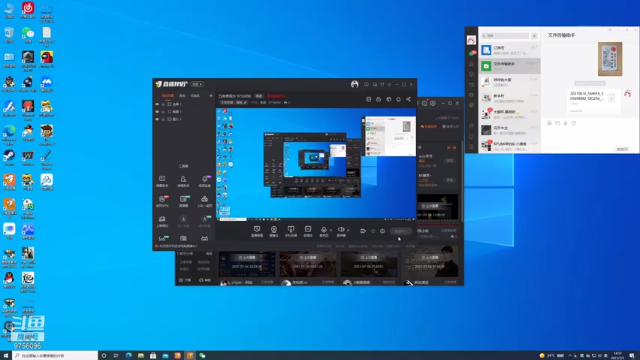The height and width of the screenshot is (360, 640).
Task: Select the scrollbar of the rear Huya window
Action: tap(462, 182)
